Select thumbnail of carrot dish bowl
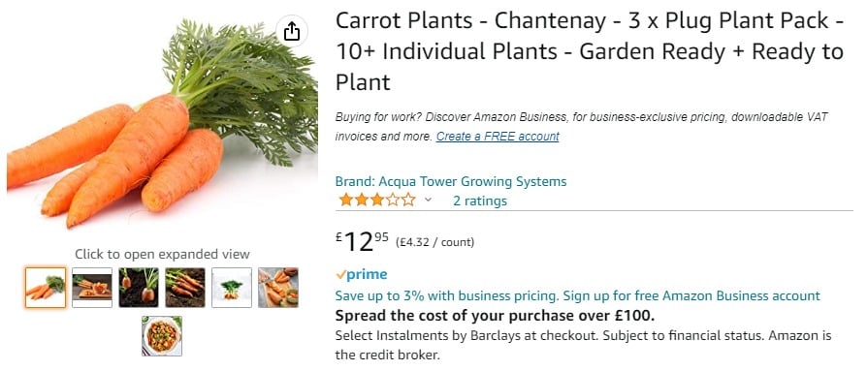868x371 pixels. pyautogui.click(x=162, y=335)
